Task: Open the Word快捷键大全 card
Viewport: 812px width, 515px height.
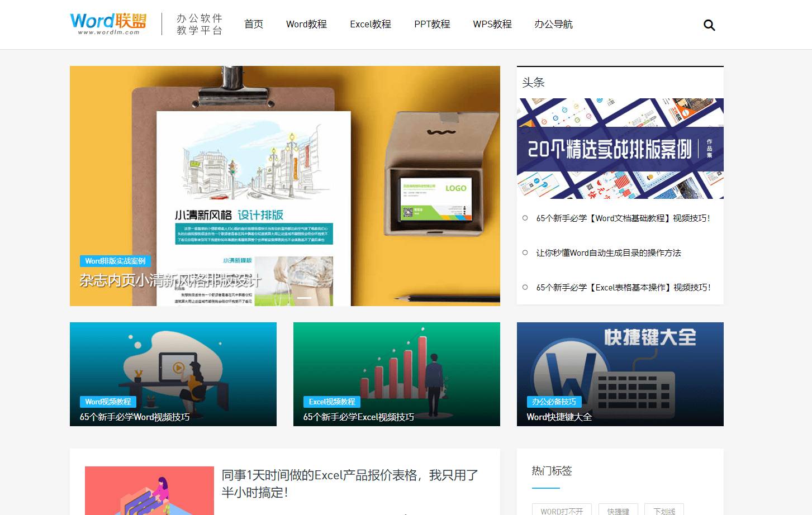Action: (x=559, y=417)
